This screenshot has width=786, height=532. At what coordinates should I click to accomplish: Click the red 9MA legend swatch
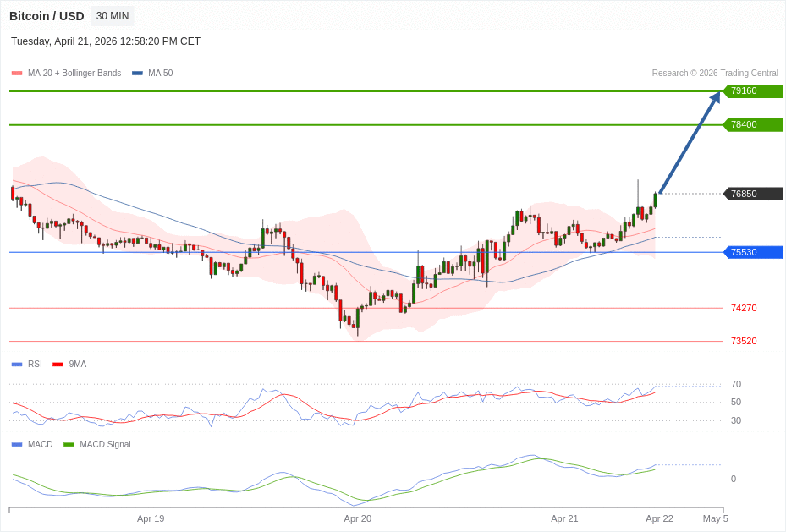click(x=58, y=365)
